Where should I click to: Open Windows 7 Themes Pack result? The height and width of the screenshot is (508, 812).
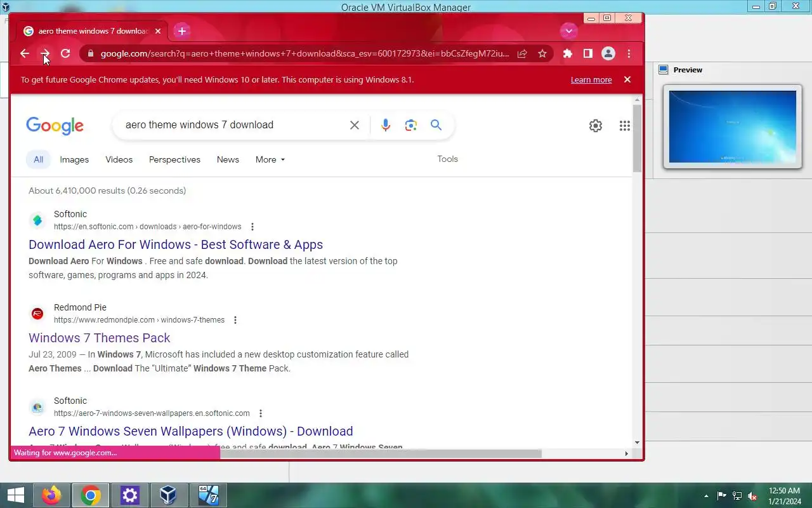pyautogui.click(x=100, y=338)
